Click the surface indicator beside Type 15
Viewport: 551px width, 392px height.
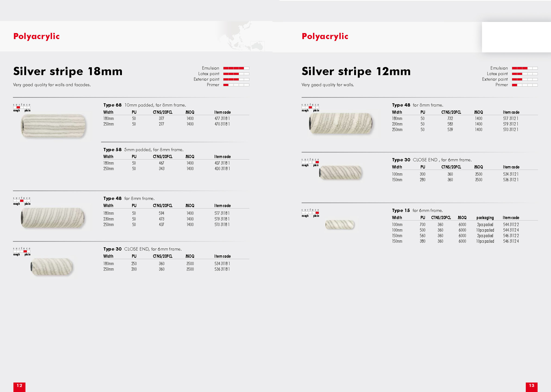click(310, 213)
